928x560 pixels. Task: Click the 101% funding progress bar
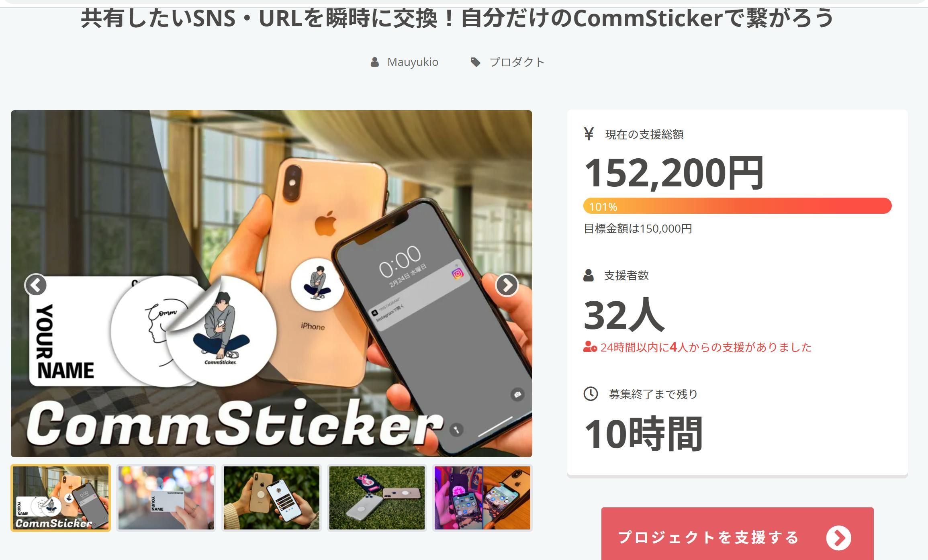point(737,206)
